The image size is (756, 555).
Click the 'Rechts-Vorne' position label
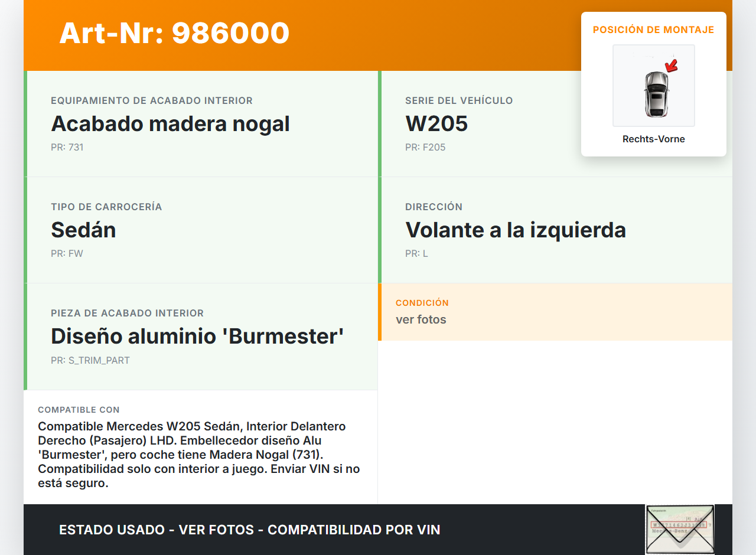coord(653,139)
